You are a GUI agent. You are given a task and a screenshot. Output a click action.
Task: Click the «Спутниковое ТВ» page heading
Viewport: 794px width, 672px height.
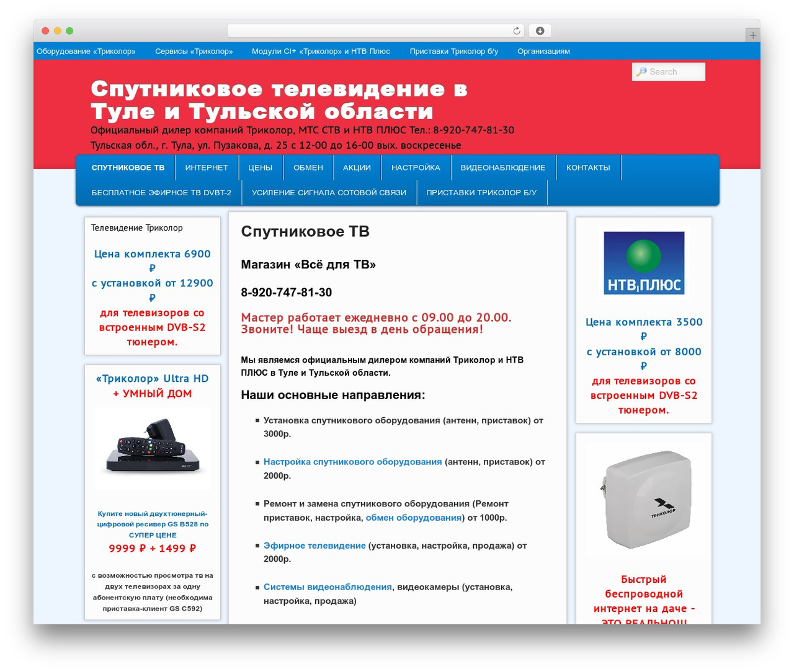[x=305, y=231]
